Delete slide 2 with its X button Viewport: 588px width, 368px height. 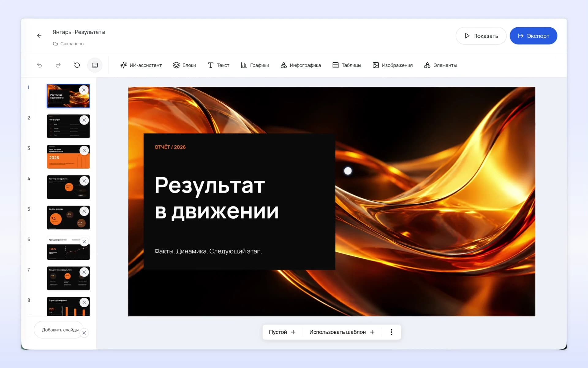point(84,120)
